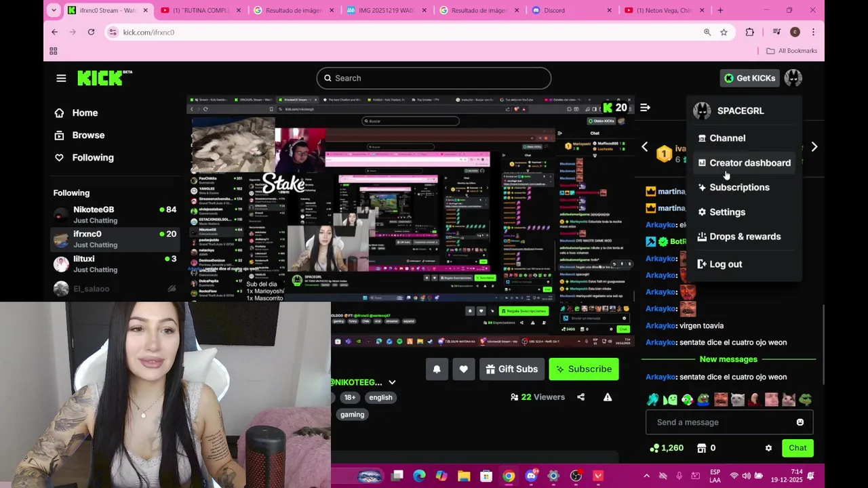Viewport: 868px width, 488px height.
Task: Show hidden tray icons chevron
Action: [x=646, y=476]
